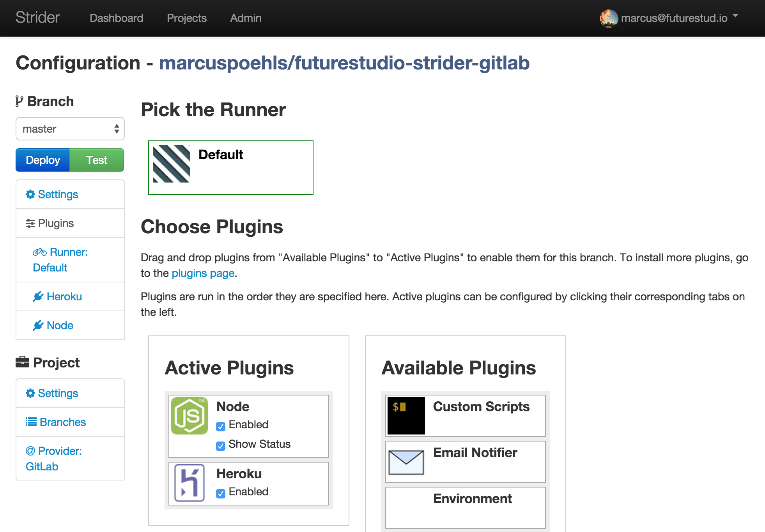
Task: Click the Heroku plugin title
Action: [239, 473]
